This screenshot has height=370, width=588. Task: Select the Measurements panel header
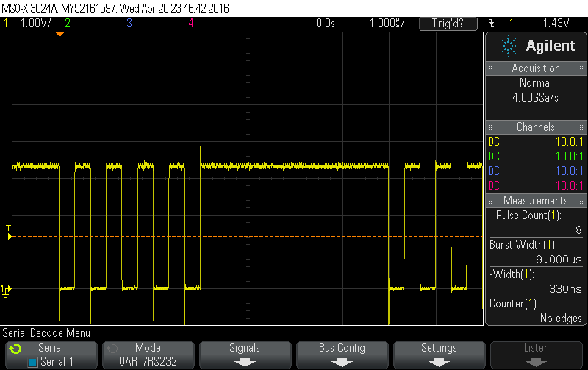(536, 201)
